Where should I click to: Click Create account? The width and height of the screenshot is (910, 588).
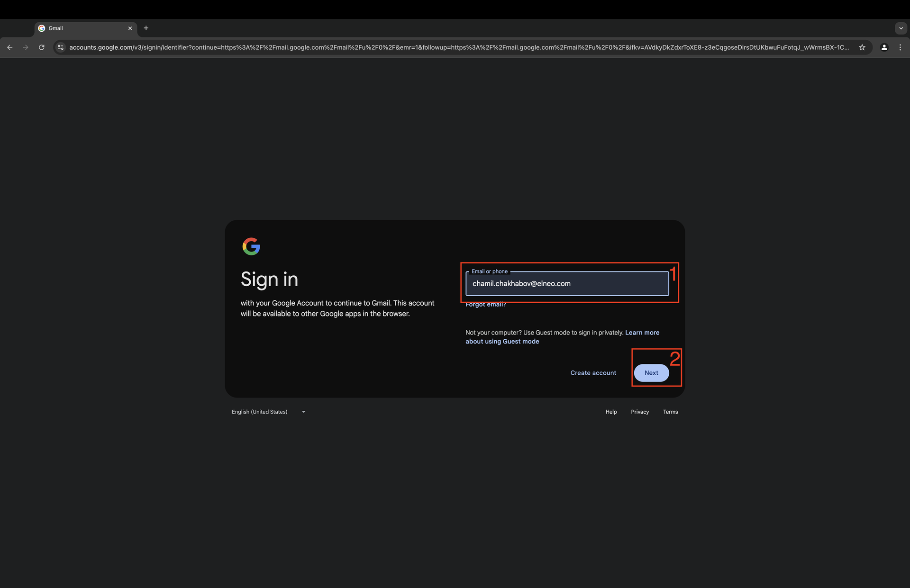593,373
